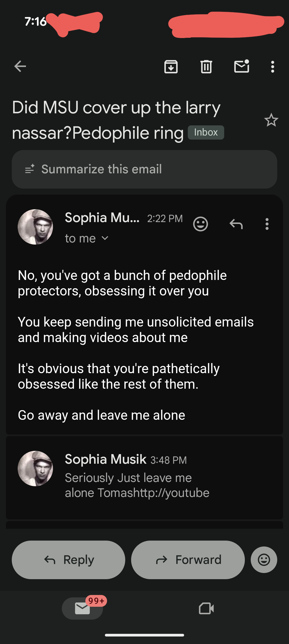Viewport: 289px width, 644px height.
Task: Archive this email conversation
Action: (171, 66)
